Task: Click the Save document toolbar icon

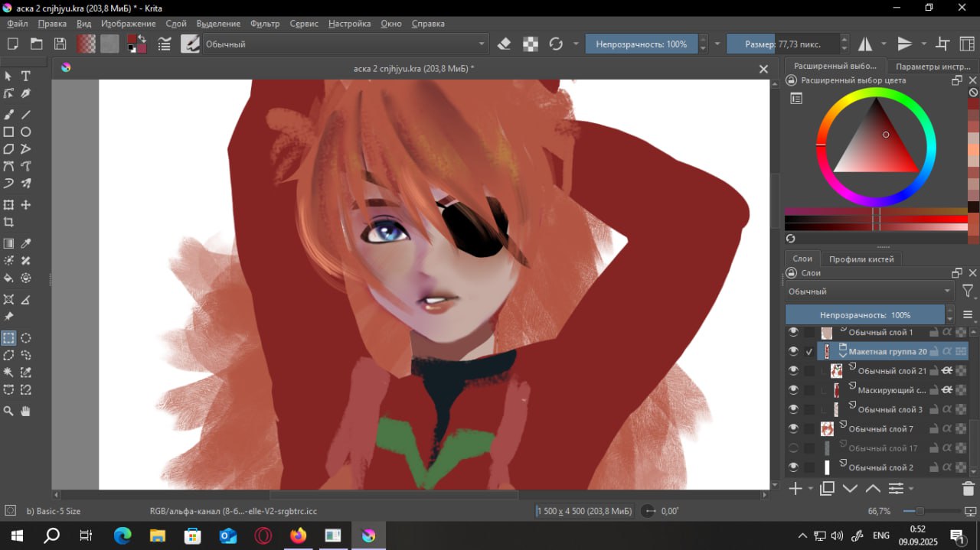Action: [60, 44]
